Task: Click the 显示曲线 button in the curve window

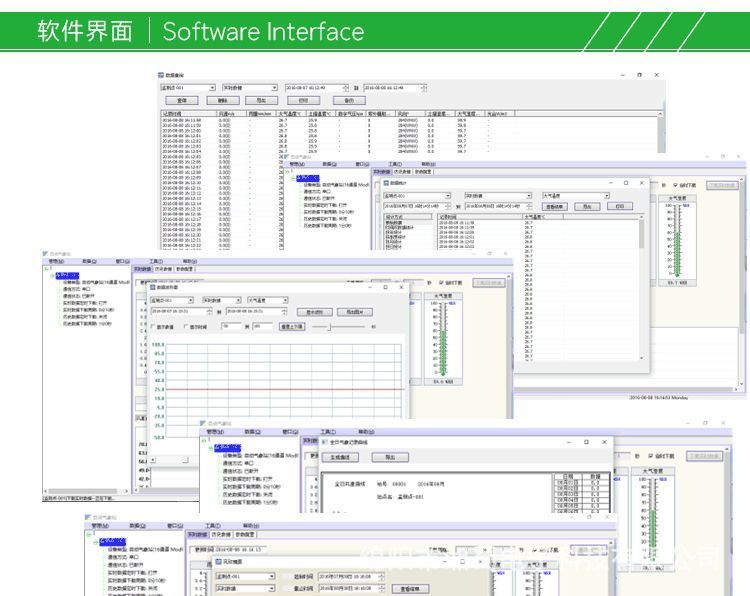Action: tap(314, 312)
